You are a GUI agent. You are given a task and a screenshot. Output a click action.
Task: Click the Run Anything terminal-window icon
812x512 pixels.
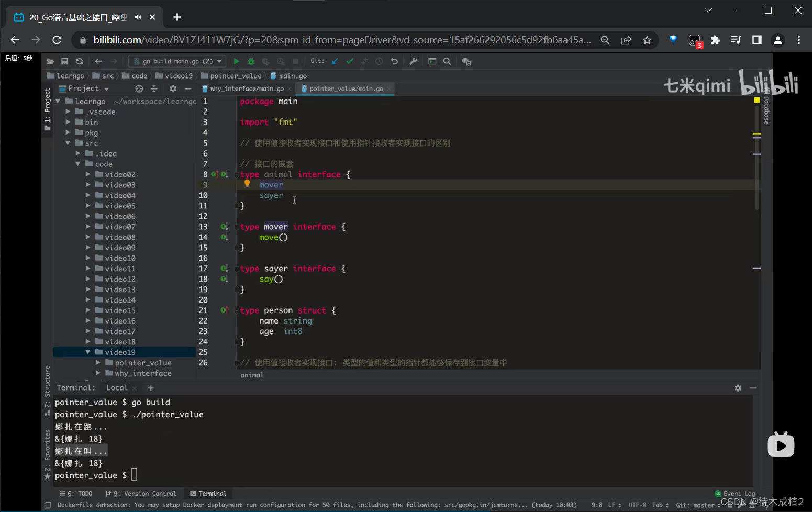point(432,61)
